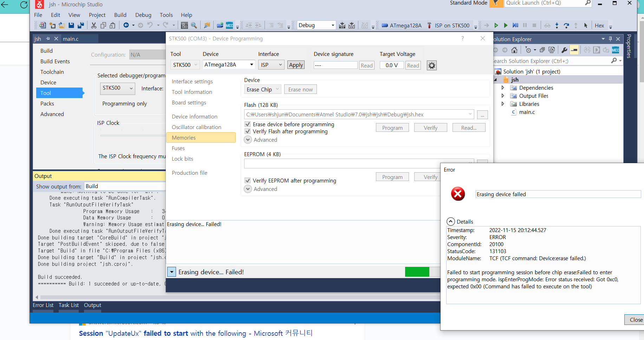Viewport: 644px width, 340px height.
Task: Click the Flash Program button
Action: click(x=392, y=128)
